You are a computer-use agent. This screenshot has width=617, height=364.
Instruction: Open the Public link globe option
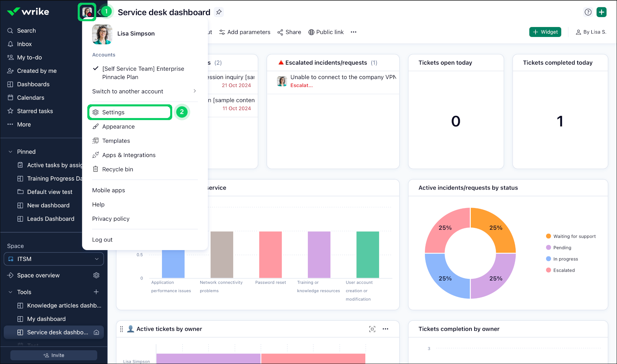point(326,32)
